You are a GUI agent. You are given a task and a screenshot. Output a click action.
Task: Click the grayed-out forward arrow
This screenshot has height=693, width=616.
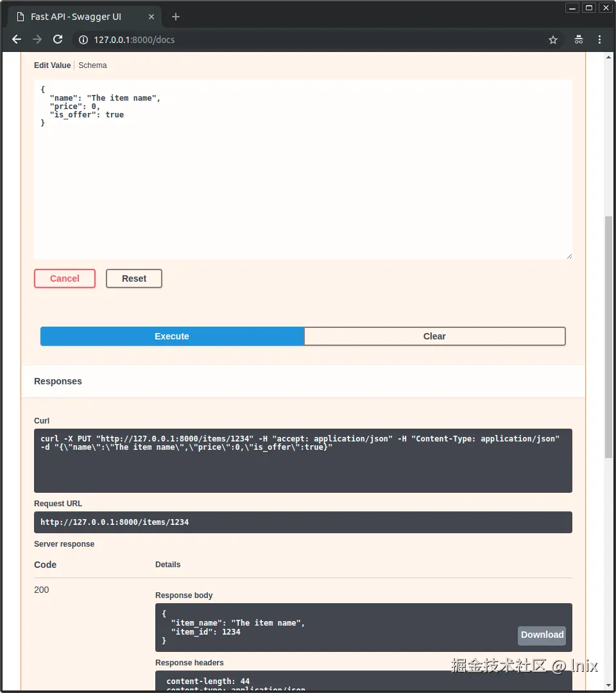[x=37, y=39]
